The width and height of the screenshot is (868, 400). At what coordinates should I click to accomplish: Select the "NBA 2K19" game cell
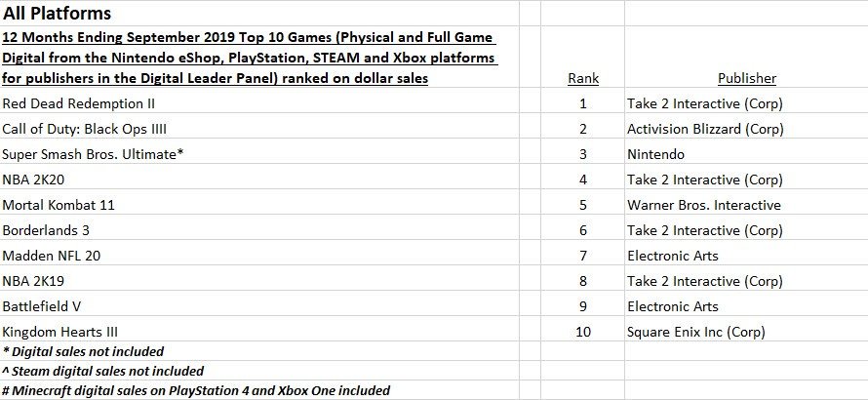[x=34, y=281]
